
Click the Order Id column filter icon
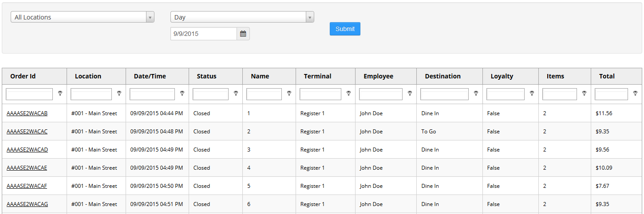(x=60, y=93)
